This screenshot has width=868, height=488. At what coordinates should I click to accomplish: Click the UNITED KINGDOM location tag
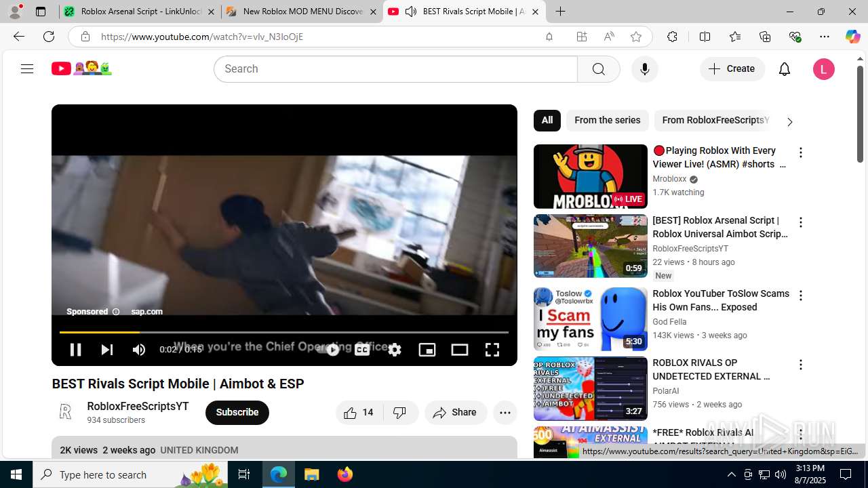[x=199, y=451]
